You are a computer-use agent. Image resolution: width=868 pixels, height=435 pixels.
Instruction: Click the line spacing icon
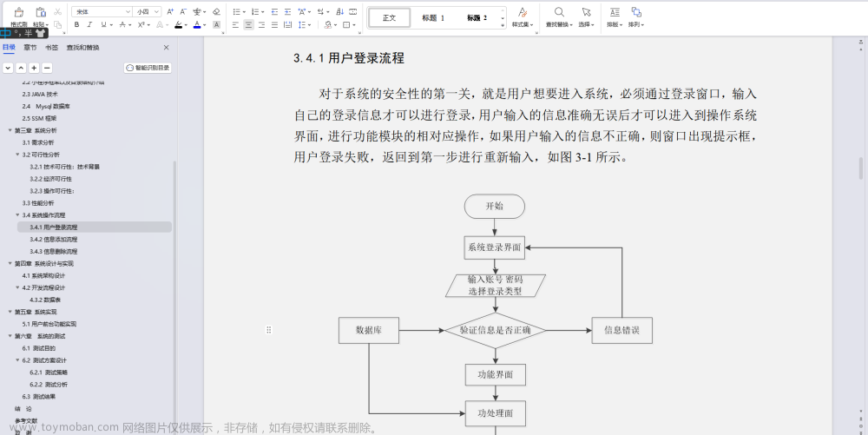[301, 24]
